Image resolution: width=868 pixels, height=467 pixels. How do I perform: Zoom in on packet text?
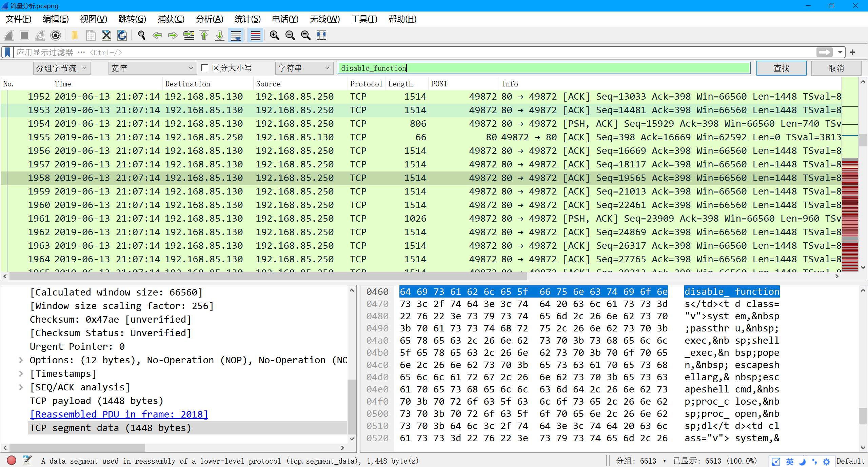pos(274,35)
